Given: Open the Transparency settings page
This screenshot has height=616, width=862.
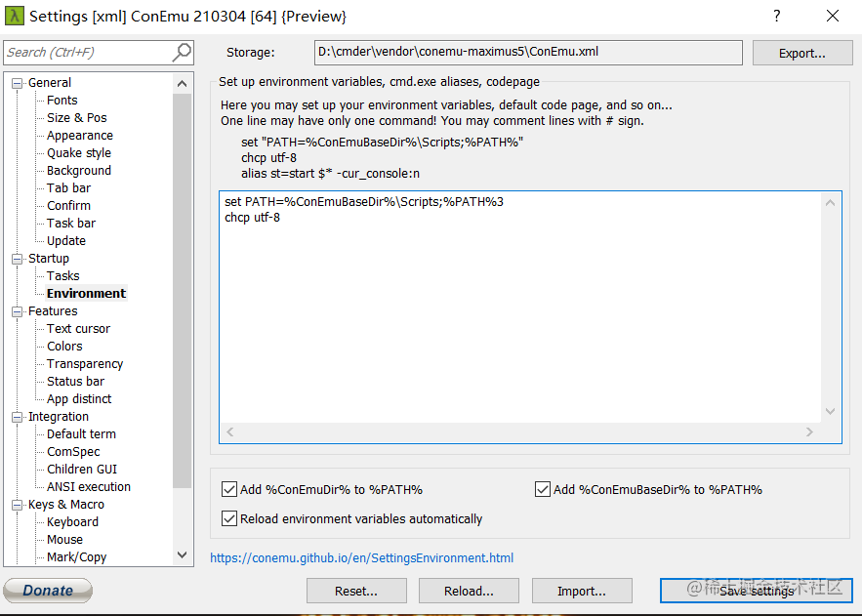Looking at the screenshot, I should pos(85,364).
